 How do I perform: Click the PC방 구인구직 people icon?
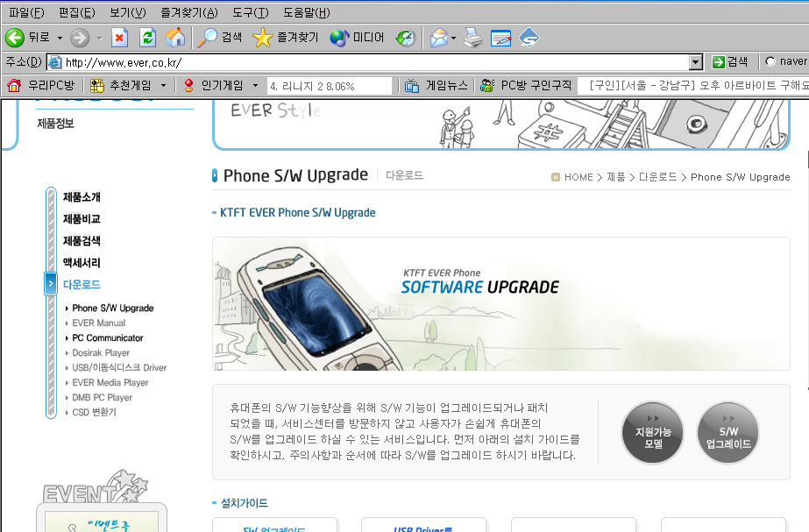(487, 85)
